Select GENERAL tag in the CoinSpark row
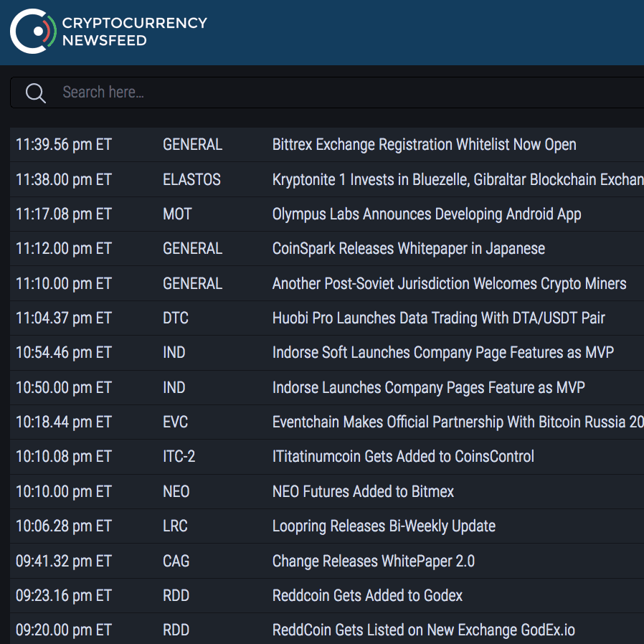Image resolution: width=644 pixels, height=644 pixels. pos(192,248)
